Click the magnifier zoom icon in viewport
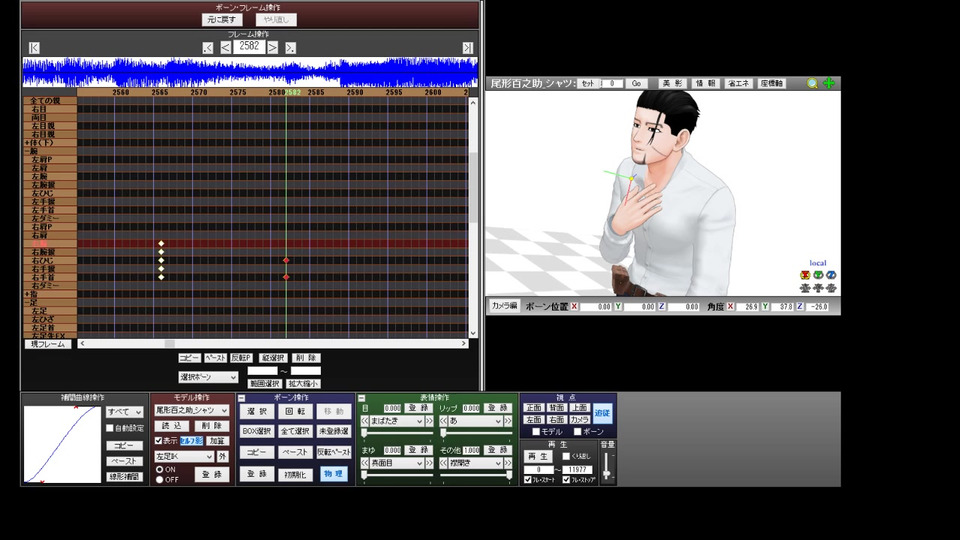Image resolution: width=960 pixels, height=540 pixels. (812, 83)
